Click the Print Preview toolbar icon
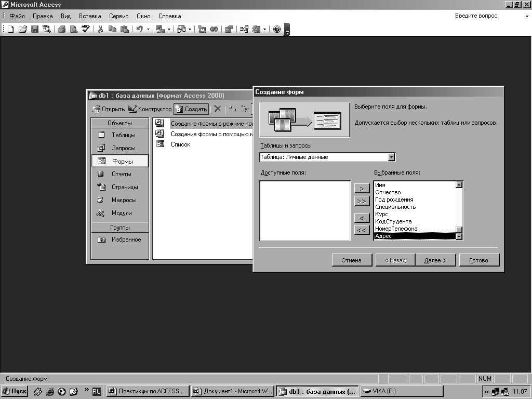Image resolution: width=532 pixels, height=399 pixels. [73, 29]
